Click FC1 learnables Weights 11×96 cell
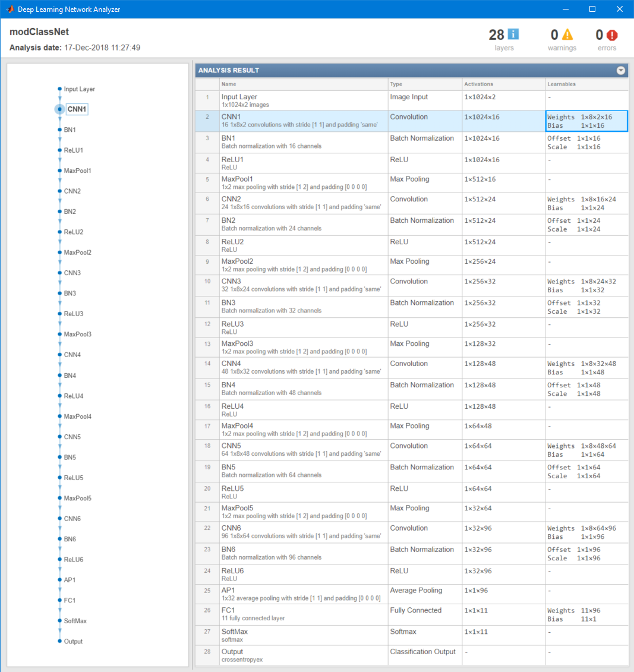634x672 pixels. 587,614
